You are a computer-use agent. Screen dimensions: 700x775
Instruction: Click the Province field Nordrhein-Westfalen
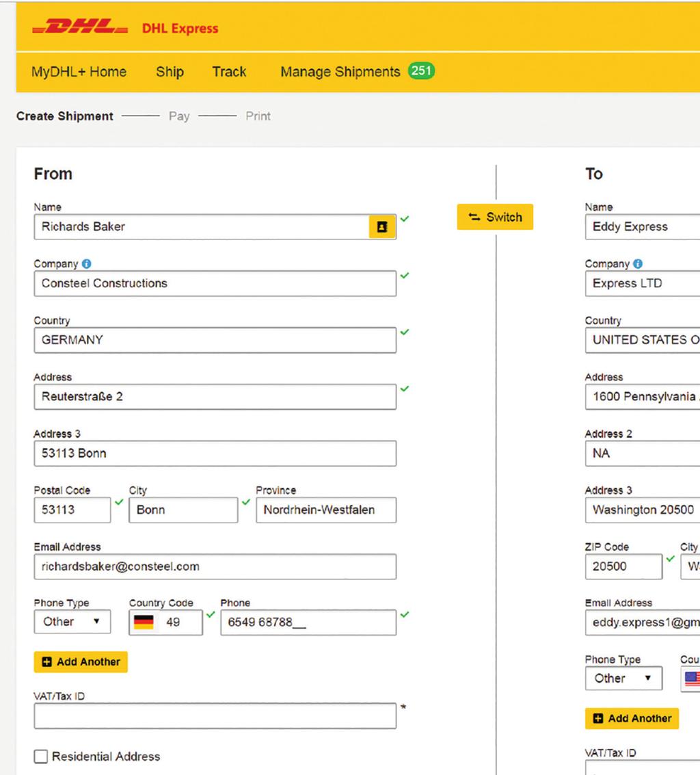point(326,510)
